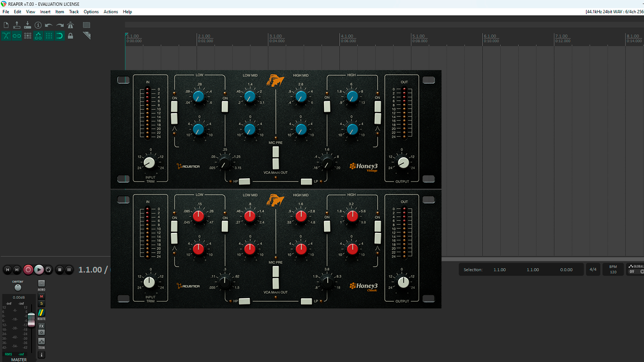644x362 pixels.
Task: Click the triangular ruler toolbar icon
Action: pos(87,36)
